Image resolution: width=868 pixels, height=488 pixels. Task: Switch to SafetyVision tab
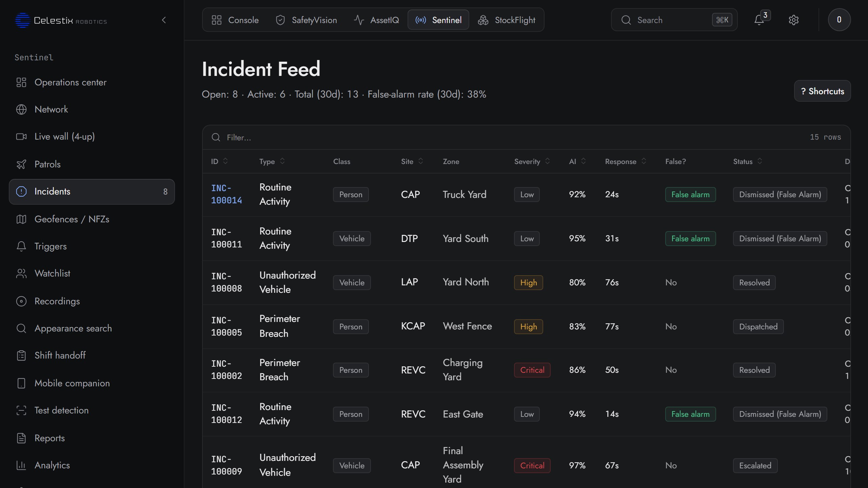(306, 20)
